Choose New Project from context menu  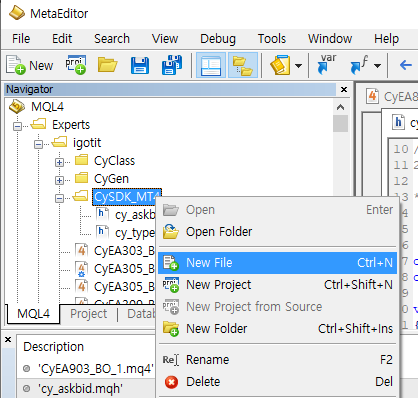[277, 285]
